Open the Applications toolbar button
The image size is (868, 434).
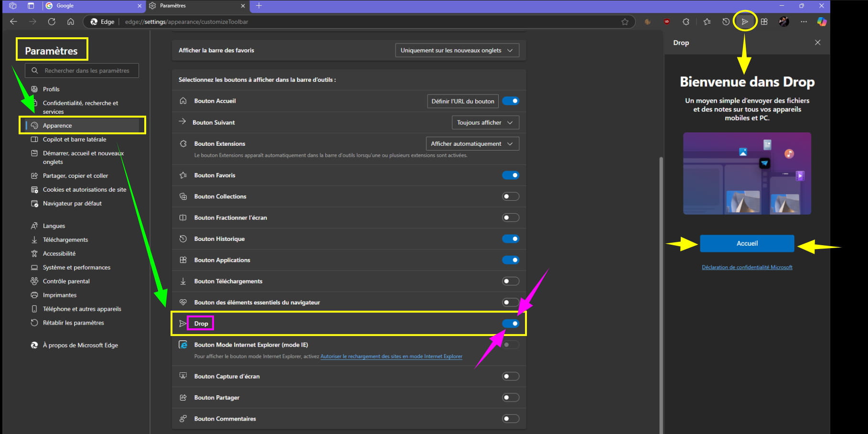click(764, 22)
